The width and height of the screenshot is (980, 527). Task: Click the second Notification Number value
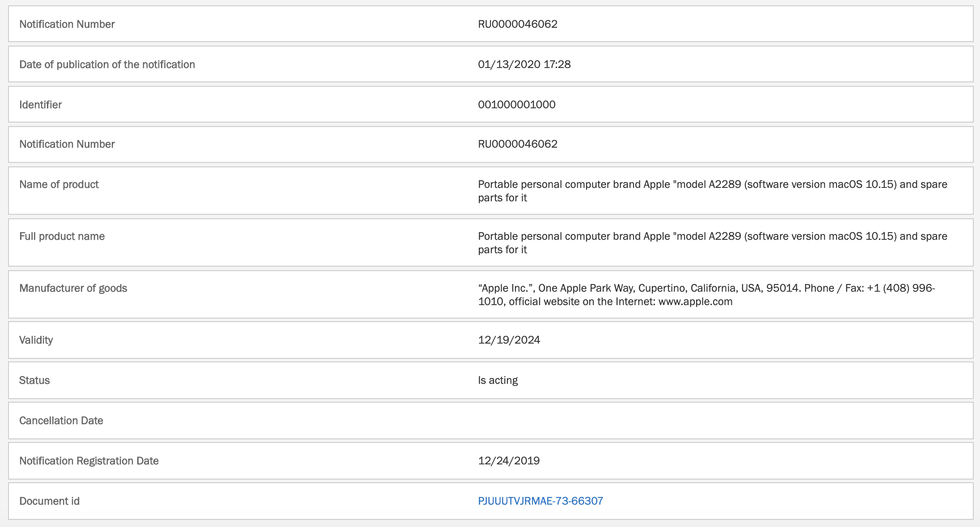pyautogui.click(x=517, y=144)
